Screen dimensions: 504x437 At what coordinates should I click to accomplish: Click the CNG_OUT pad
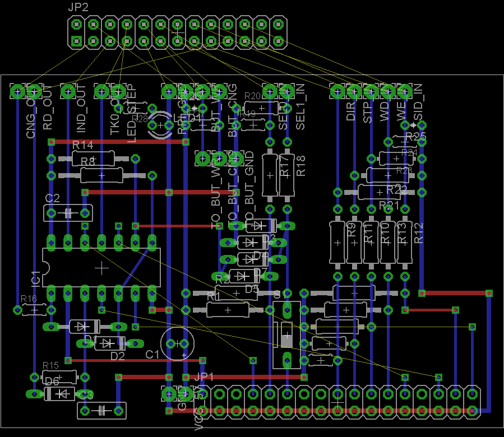point(17,91)
